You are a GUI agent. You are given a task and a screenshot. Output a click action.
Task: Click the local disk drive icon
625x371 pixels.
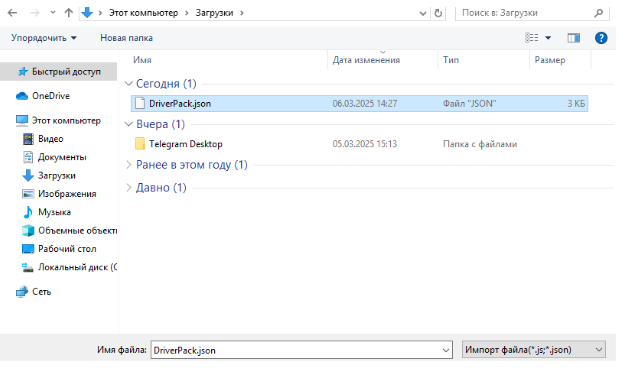coord(28,268)
